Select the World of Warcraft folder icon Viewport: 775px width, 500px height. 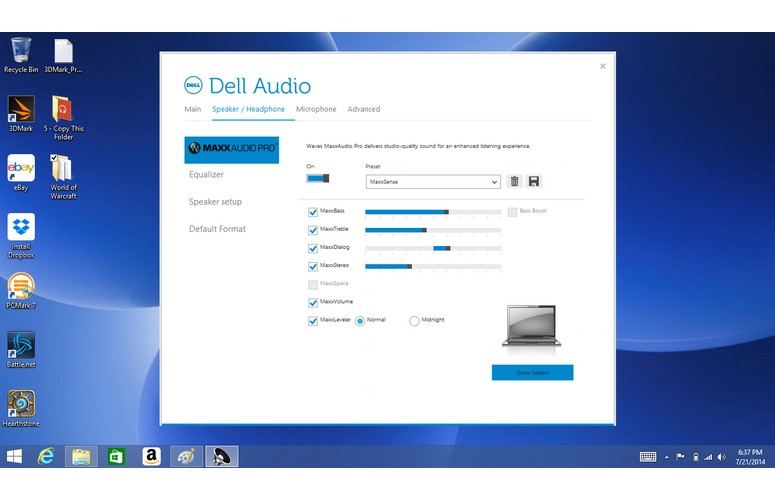[63, 176]
